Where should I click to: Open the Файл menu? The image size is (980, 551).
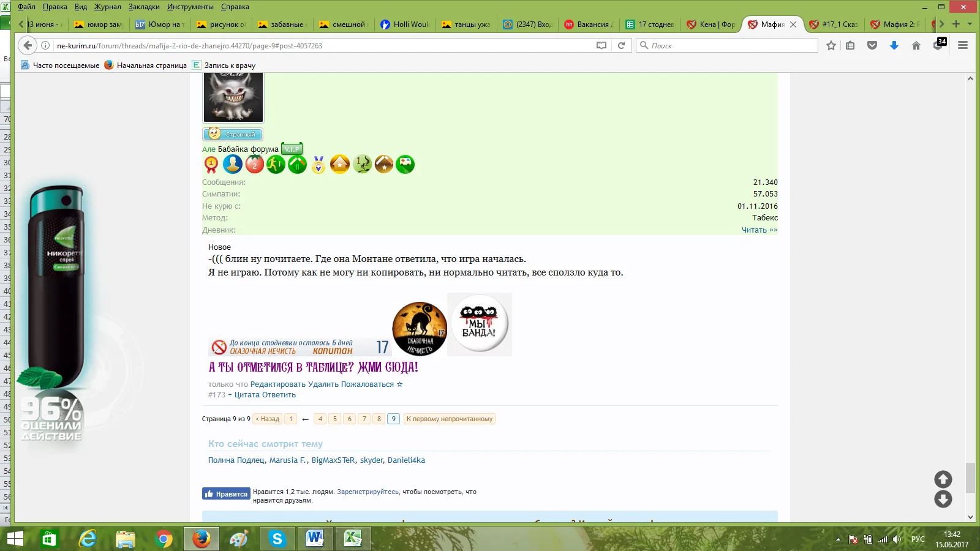(x=26, y=7)
